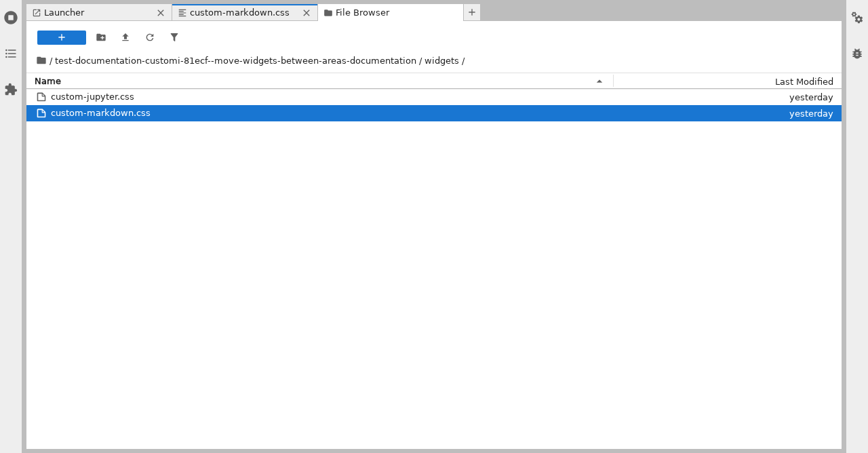Viewport: 868px width, 453px height.
Task: Switch to the custom-markdown.css editor tab
Action: click(245, 13)
